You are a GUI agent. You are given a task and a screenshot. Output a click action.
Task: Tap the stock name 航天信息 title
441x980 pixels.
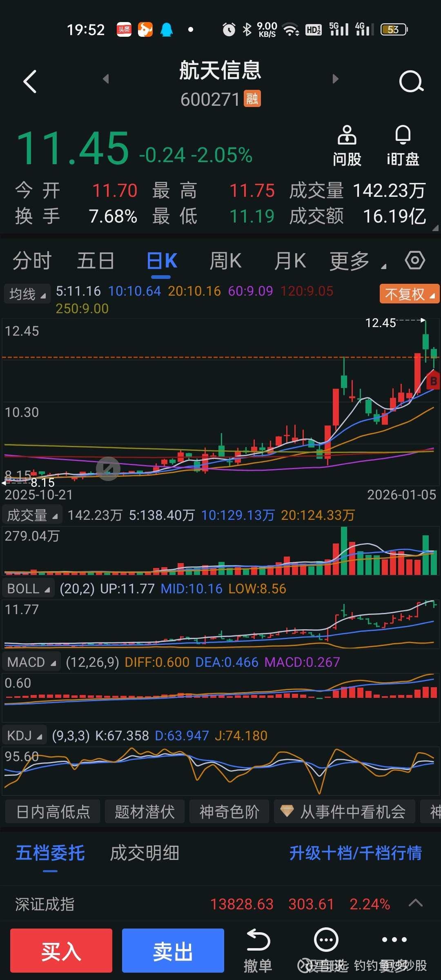click(x=220, y=70)
